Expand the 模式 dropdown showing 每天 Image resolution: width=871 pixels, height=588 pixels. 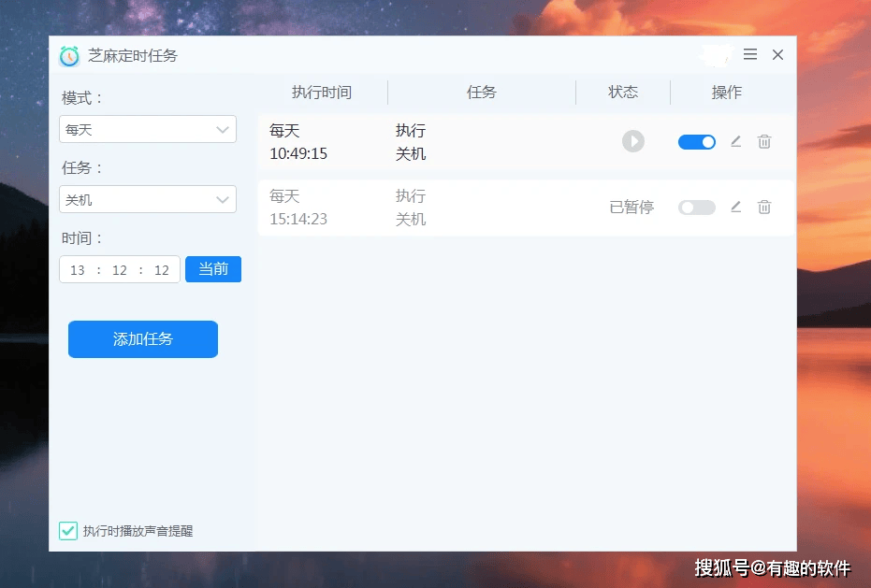coord(148,130)
